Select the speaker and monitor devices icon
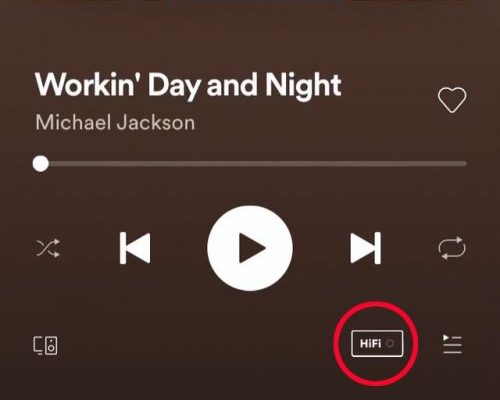Screen dimensions: 500x400 (x=45, y=345)
